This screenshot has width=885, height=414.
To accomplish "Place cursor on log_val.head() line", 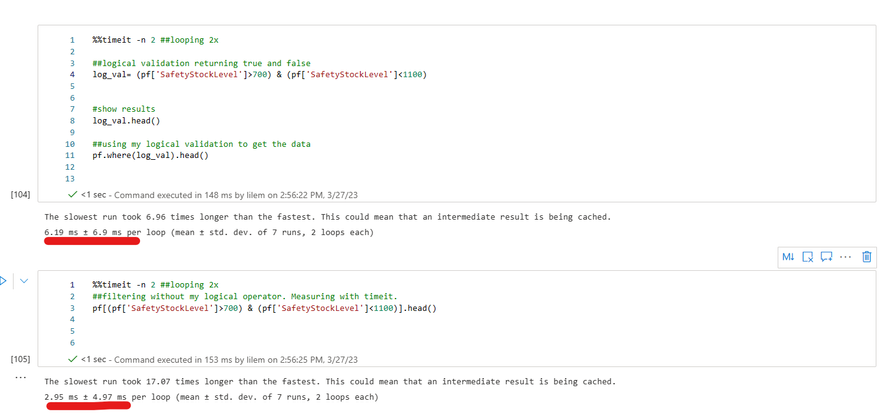I will [x=122, y=121].
